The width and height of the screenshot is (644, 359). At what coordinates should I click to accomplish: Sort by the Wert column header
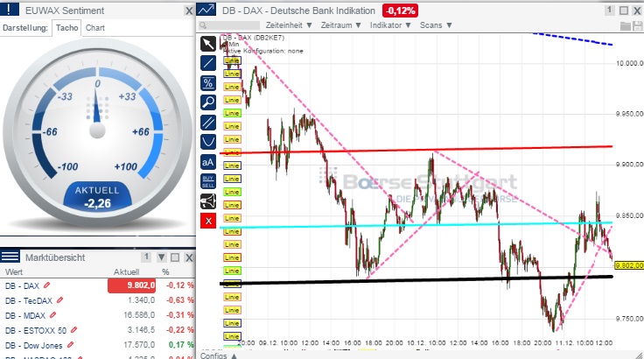[14, 271]
